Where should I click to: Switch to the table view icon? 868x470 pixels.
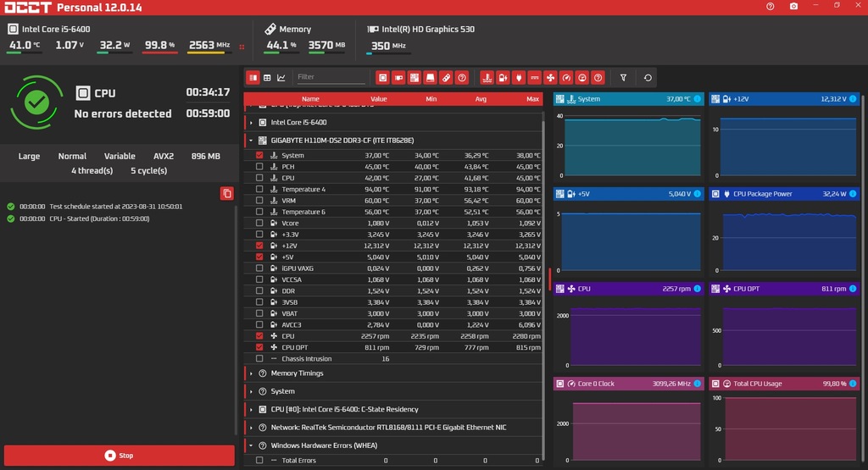(x=267, y=78)
